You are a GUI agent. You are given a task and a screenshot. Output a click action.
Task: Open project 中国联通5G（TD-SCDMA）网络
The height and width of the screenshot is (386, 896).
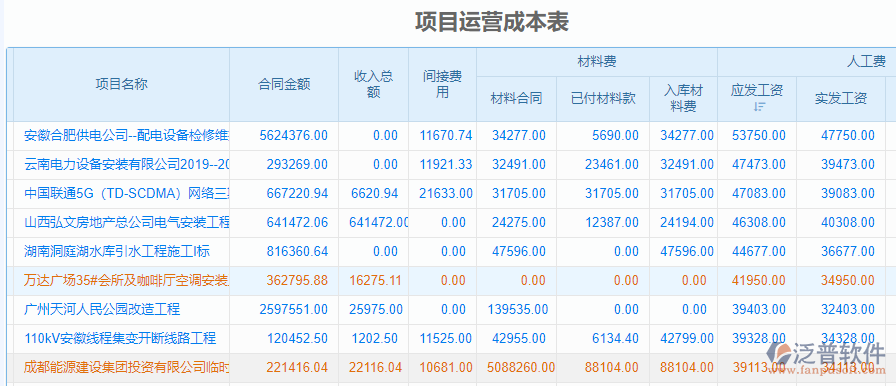tap(127, 194)
